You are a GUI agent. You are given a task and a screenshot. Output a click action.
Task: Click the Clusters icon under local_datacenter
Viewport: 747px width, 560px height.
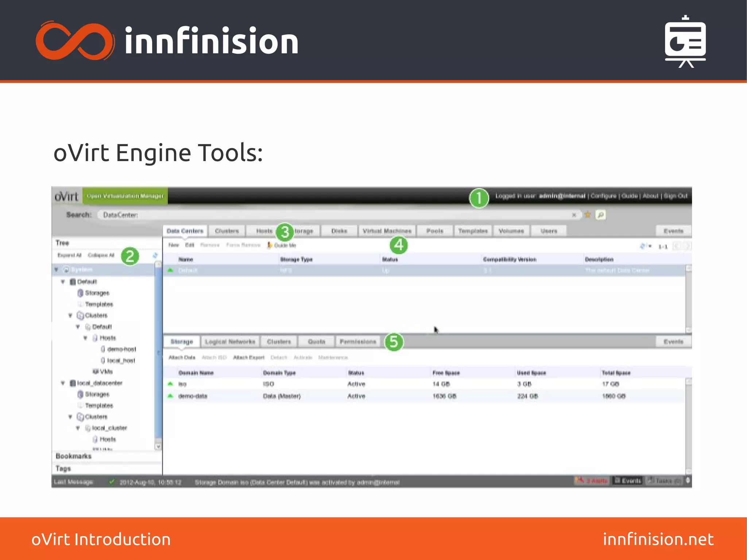click(x=80, y=417)
